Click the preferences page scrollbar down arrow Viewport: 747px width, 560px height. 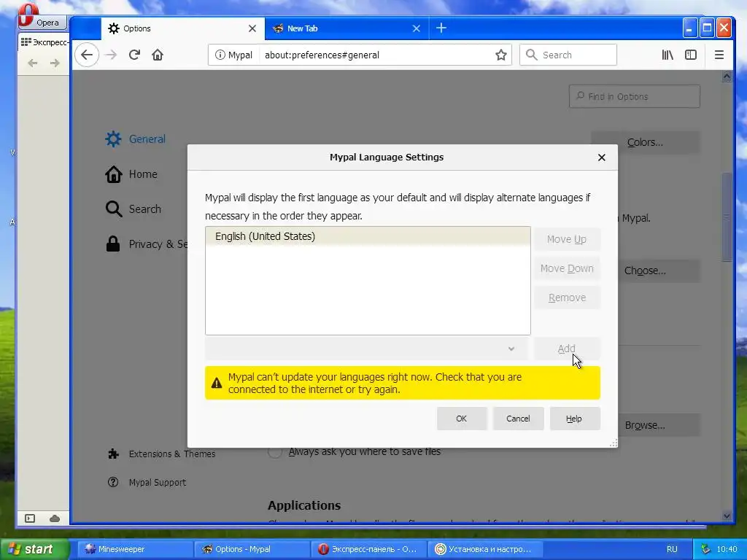pos(727,516)
